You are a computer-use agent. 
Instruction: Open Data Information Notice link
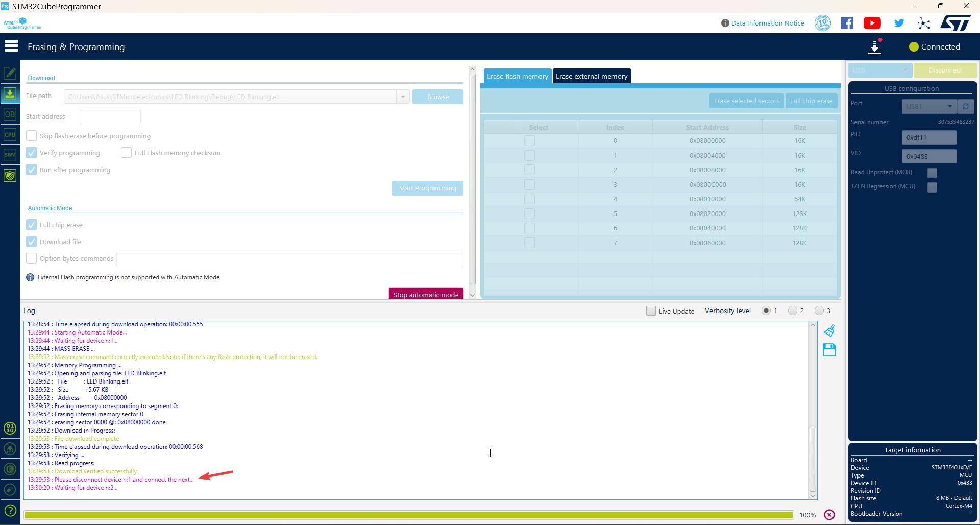[x=768, y=23]
